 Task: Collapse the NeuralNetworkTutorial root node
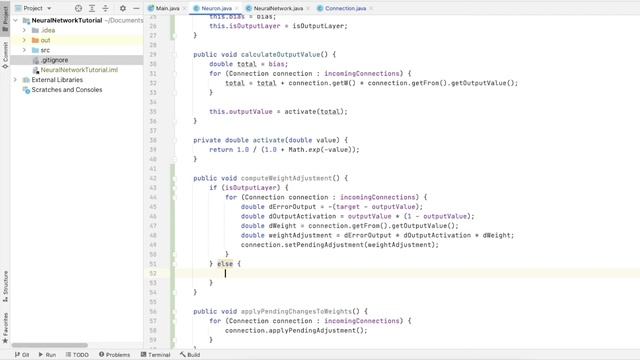(16, 20)
